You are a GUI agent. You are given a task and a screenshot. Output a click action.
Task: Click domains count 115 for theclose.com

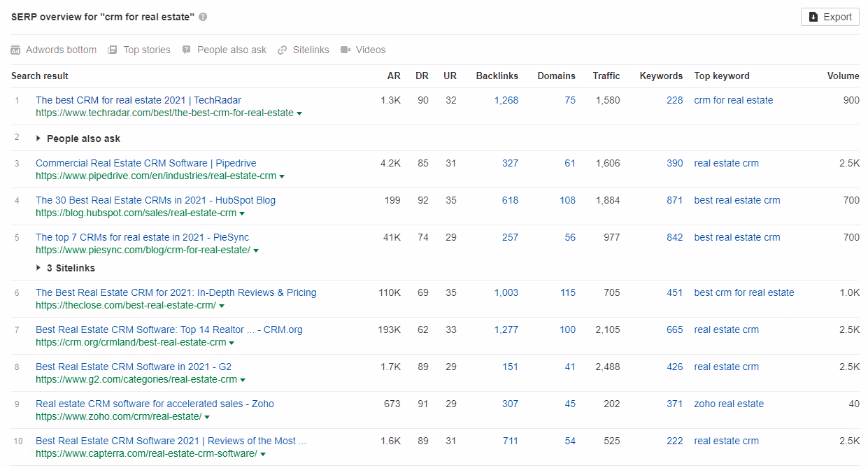point(567,292)
